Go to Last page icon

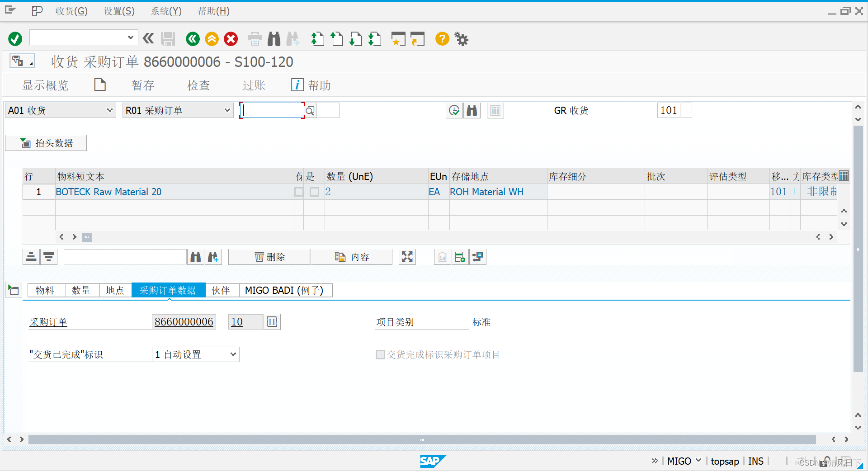click(375, 39)
